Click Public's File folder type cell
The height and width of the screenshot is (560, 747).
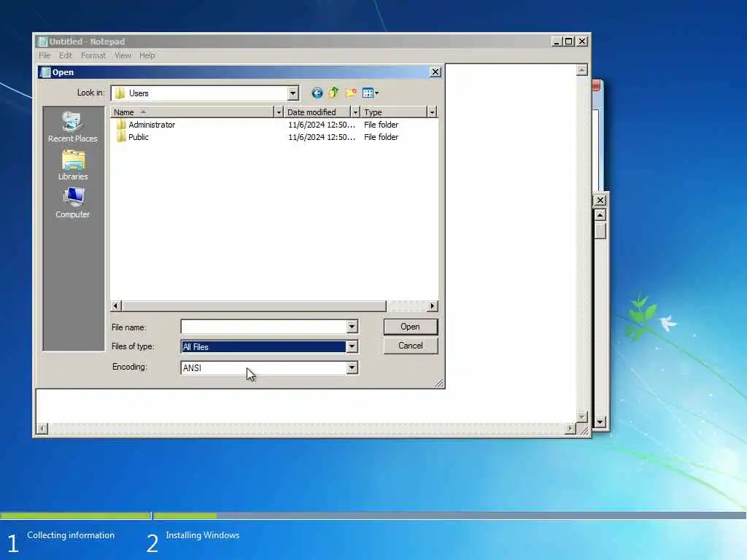coord(381,137)
